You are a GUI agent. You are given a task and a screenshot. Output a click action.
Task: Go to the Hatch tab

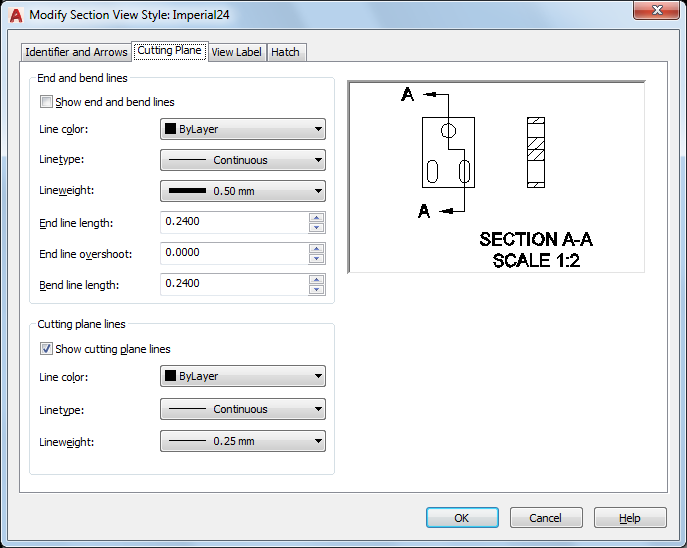tap(285, 52)
